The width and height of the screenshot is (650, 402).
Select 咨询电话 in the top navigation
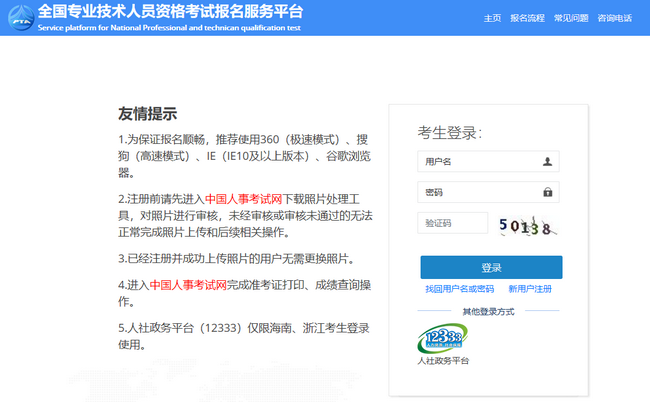[615, 18]
